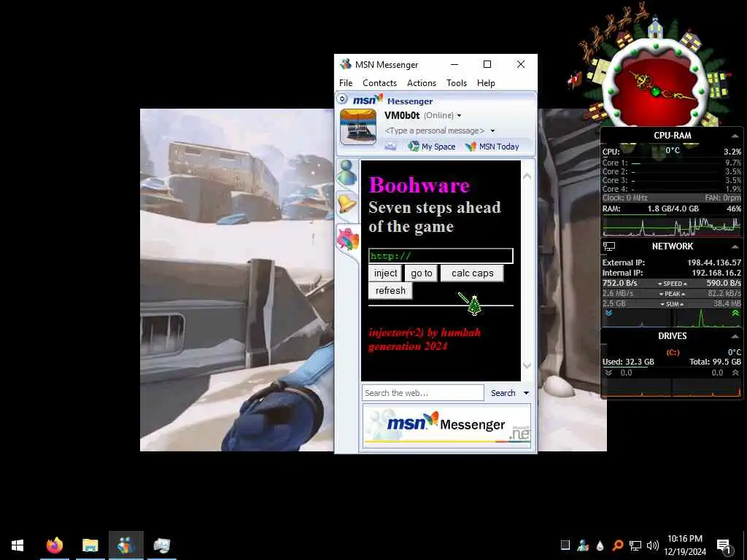The image size is (747, 560).
Task: Click the VM0b0t display name
Action: click(x=402, y=115)
